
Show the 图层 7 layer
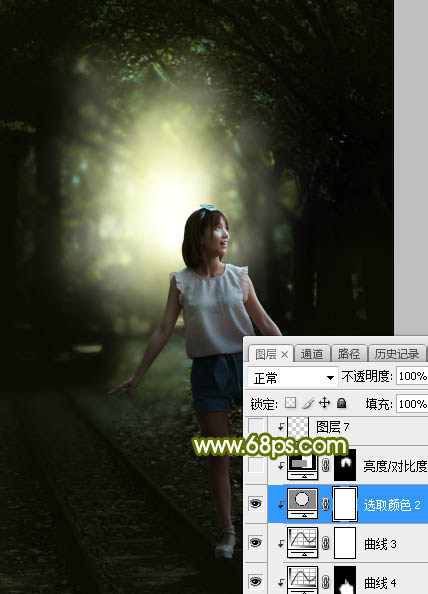coord(256,427)
